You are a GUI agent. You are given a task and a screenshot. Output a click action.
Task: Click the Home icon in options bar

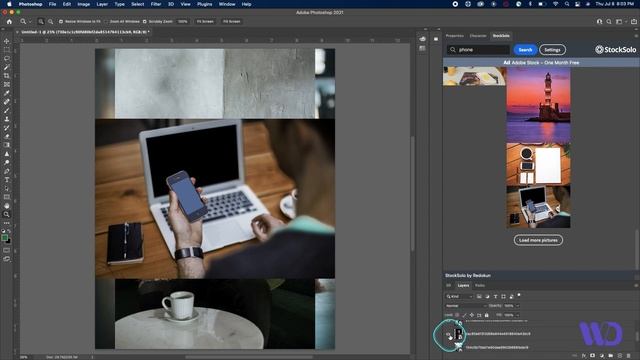pyautogui.click(x=9, y=21)
